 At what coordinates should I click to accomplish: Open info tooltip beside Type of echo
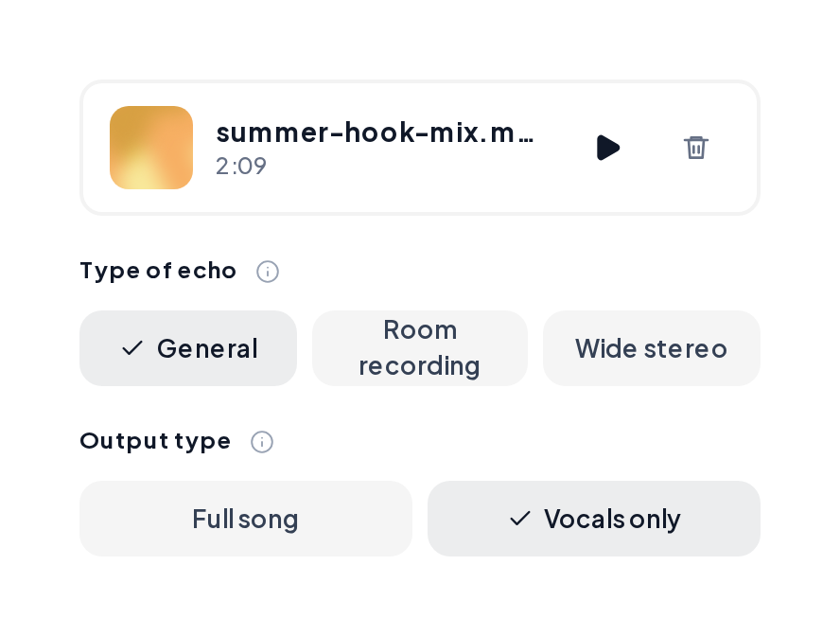pos(268,271)
